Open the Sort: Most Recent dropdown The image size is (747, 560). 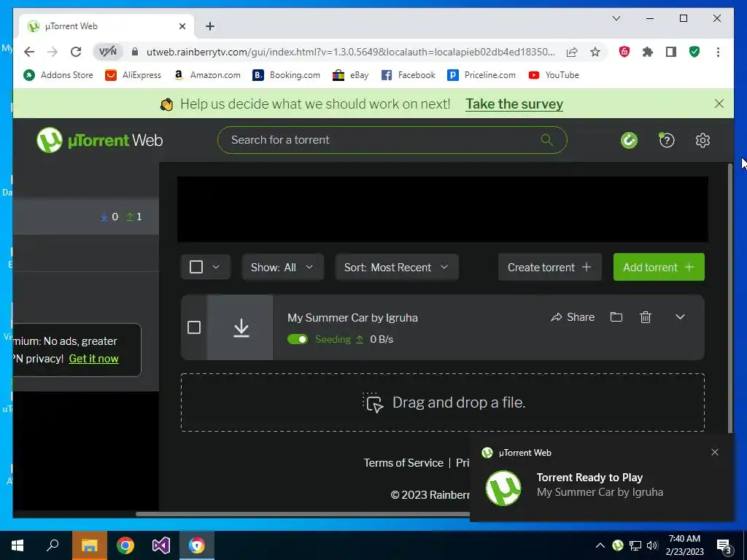pyautogui.click(x=397, y=267)
